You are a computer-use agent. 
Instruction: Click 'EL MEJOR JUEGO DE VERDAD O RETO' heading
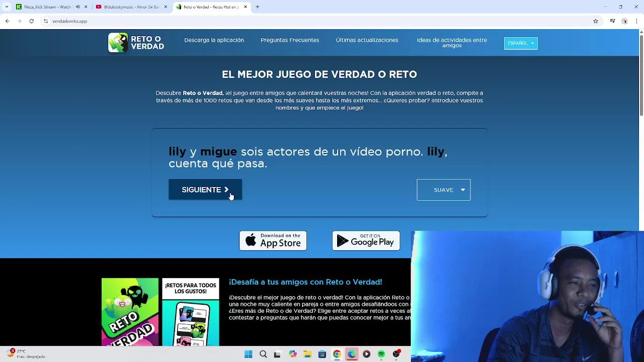coord(319,74)
